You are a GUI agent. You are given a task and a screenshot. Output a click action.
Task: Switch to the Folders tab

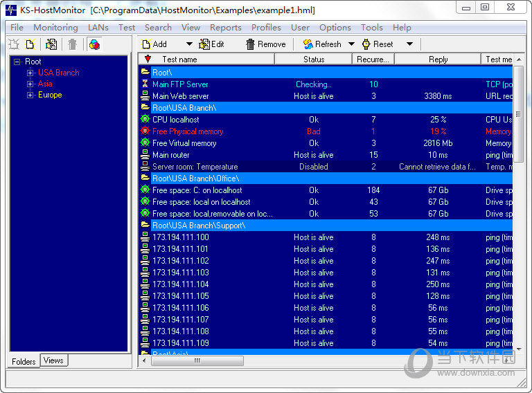pyautogui.click(x=24, y=361)
